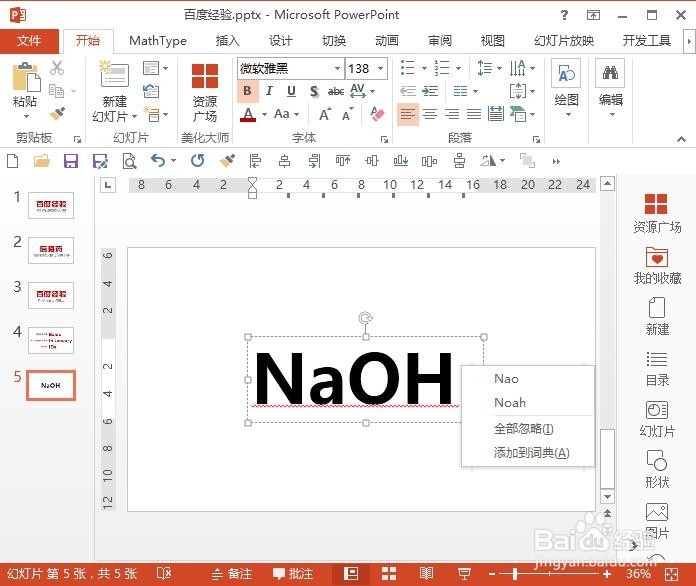Click the Paste clipboard icon

[25, 78]
